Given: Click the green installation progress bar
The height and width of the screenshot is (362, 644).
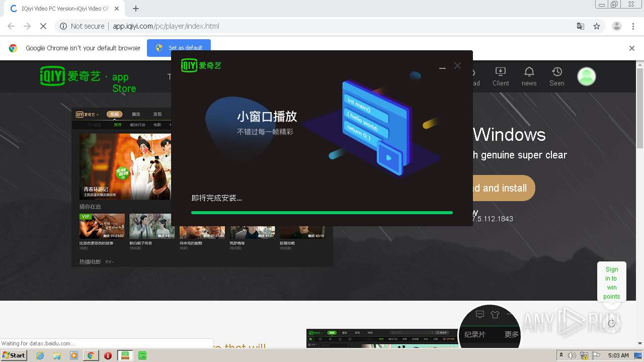Looking at the screenshot, I should tap(322, 213).
